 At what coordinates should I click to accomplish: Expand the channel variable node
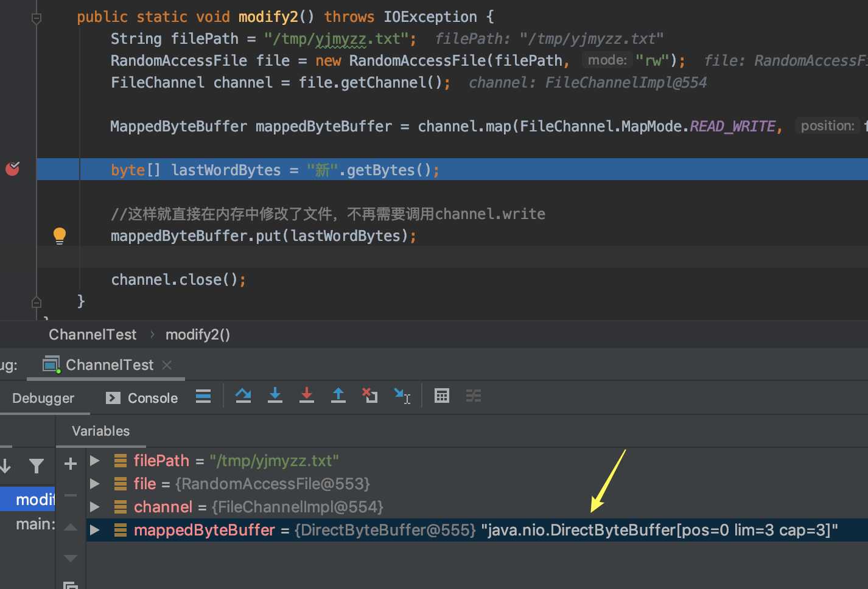point(95,507)
